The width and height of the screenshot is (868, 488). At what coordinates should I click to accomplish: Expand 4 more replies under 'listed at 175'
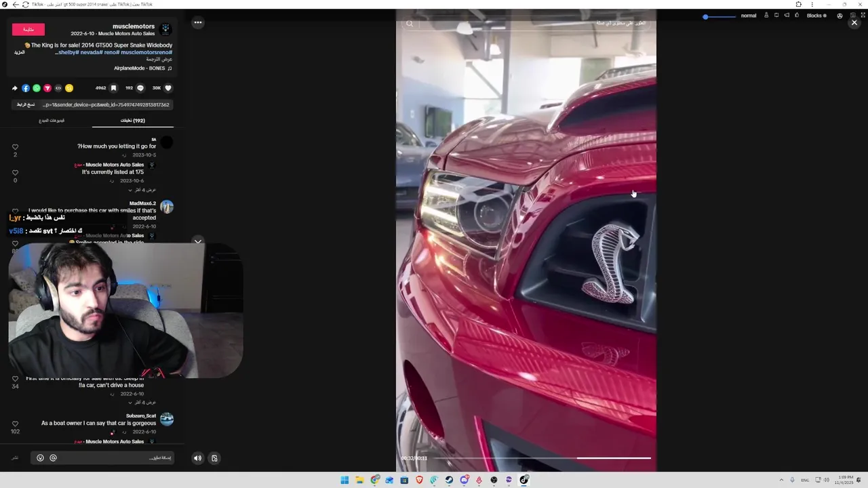(x=142, y=190)
